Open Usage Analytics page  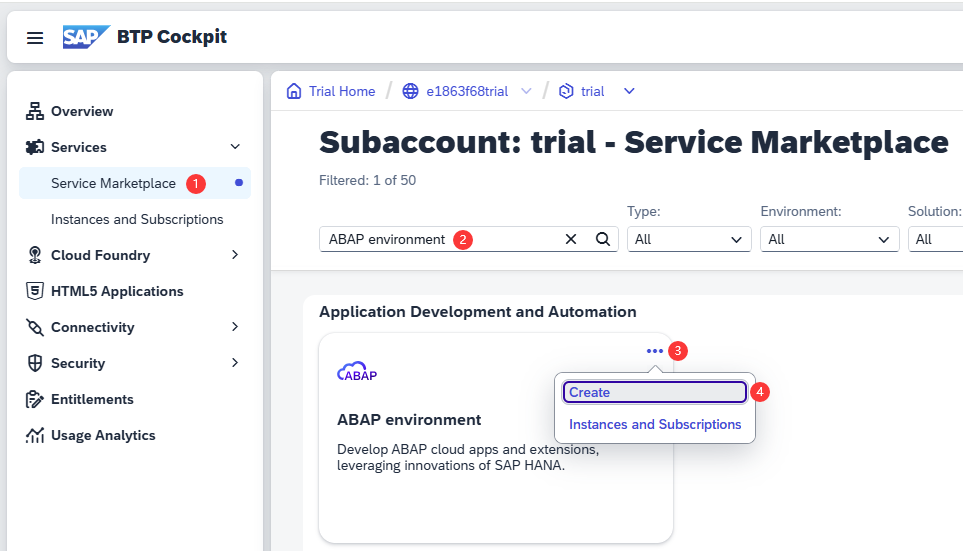pyautogui.click(x=103, y=436)
